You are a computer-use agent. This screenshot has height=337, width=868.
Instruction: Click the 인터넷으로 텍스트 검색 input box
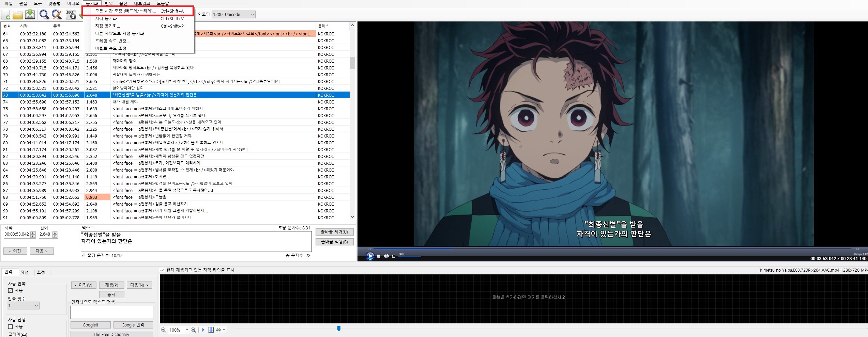point(112,312)
